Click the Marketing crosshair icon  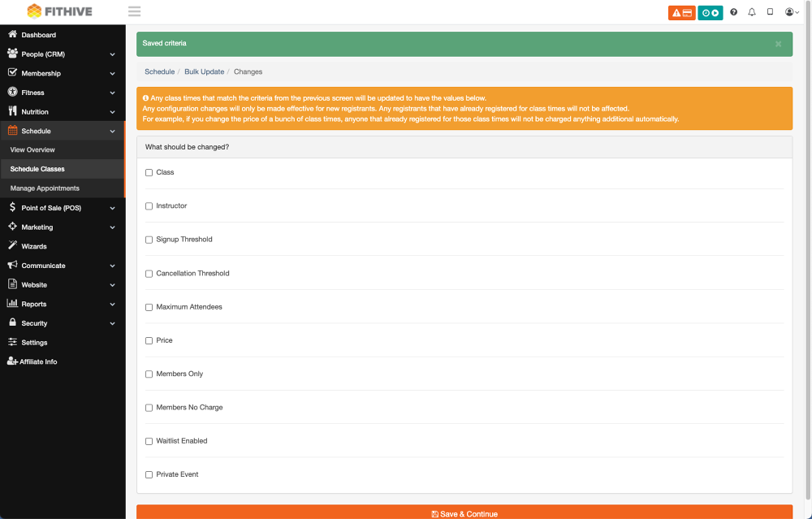12,227
